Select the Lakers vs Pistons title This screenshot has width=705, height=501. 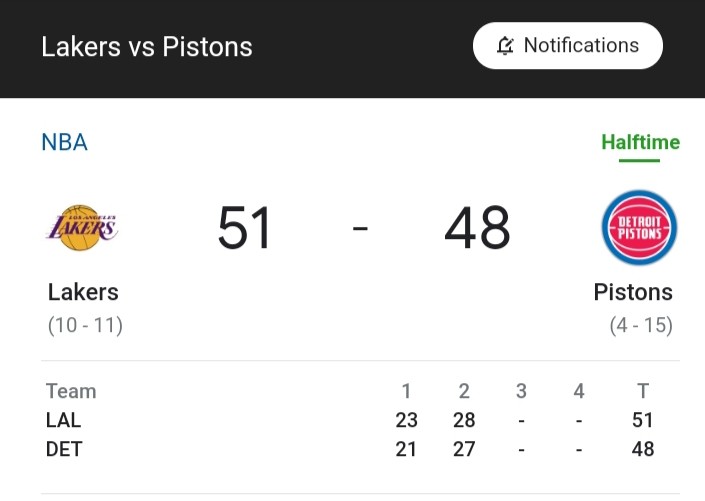click(x=147, y=47)
